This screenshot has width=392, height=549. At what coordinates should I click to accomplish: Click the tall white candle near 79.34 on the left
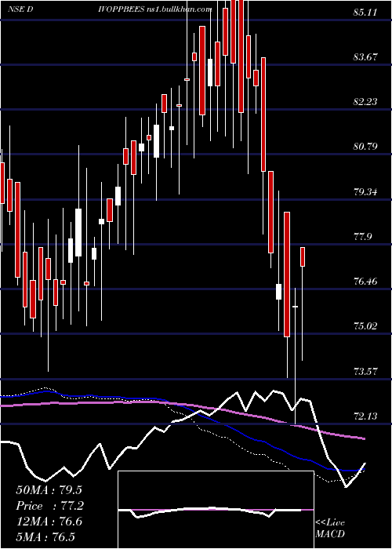pyautogui.click(x=78, y=232)
